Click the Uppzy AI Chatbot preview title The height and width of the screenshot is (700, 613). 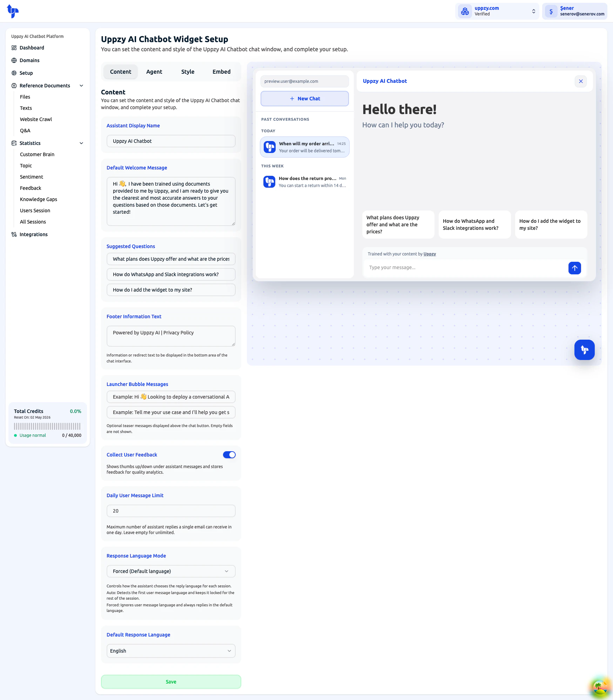tap(385, 81)
